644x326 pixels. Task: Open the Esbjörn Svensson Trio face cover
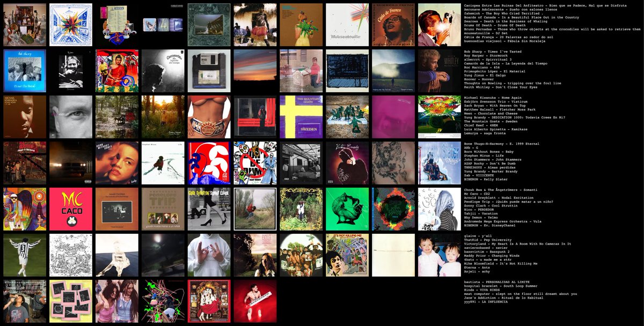click(x=71, y=117)
